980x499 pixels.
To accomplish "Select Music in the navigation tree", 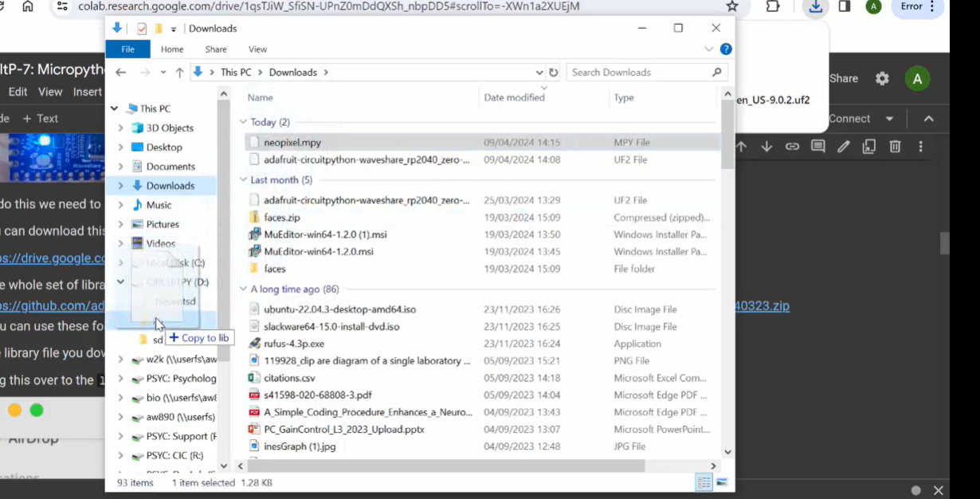I will [159, 205].
